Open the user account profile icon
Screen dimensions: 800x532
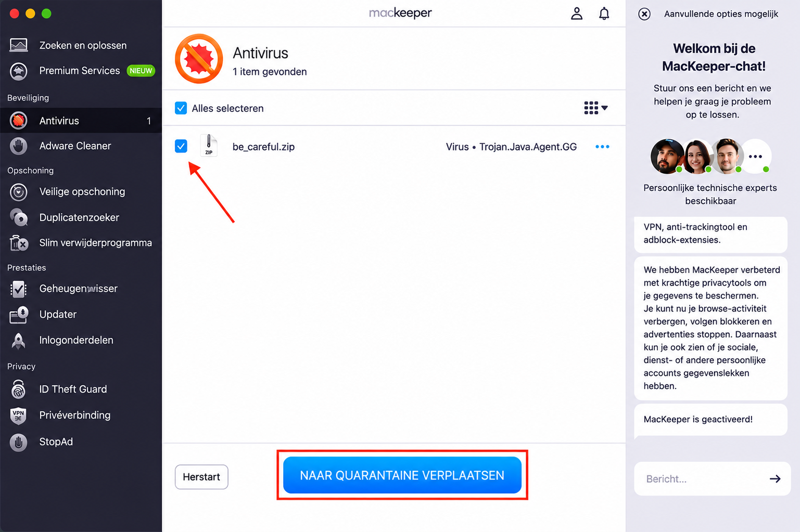point(577,14)
